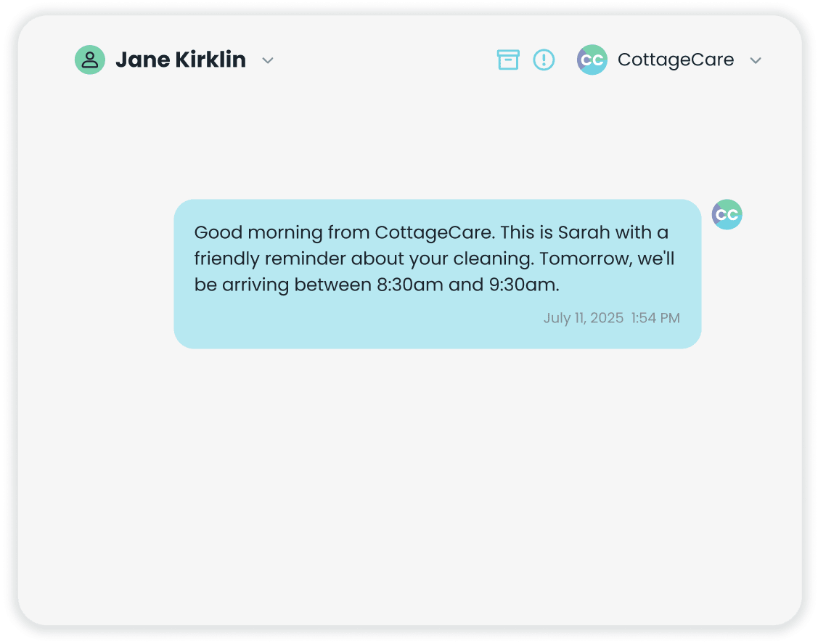Open the Jane Kirklin contact name
Screen dimensions: 818x644
point(181,60)
